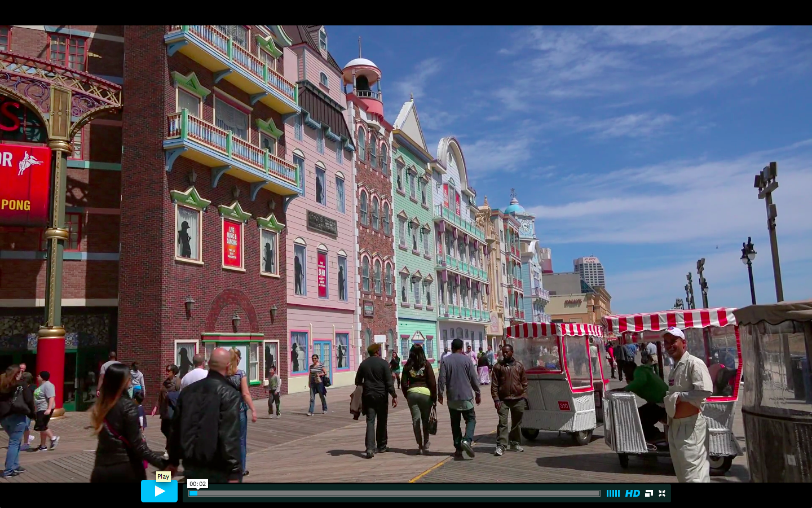Exit fullscreen mode
The height and width of the screenshot is (508, 812).
pyautogui.click(x=662, y=493)
